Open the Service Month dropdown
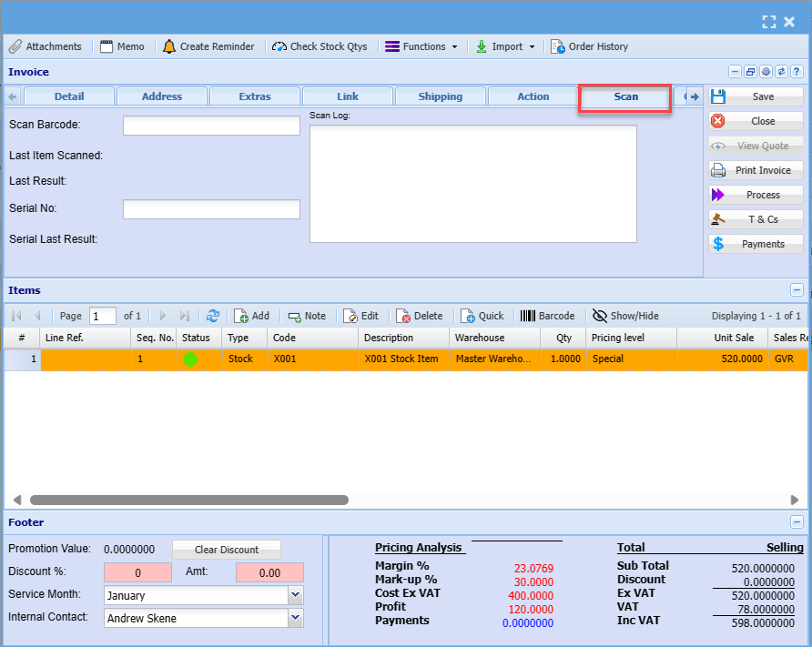Viewport: 812px width, 647px height. 295,595
